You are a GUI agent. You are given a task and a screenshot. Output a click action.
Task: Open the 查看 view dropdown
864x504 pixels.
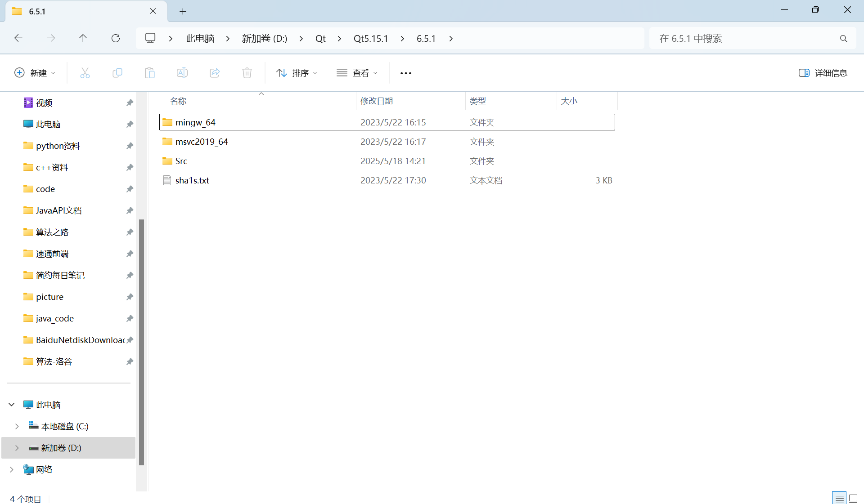pos(357,73)
